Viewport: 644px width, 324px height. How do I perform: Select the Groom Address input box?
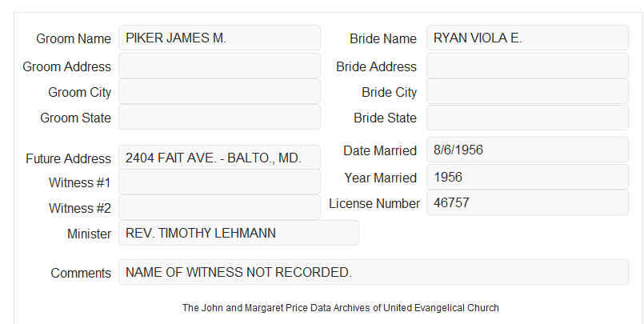[219, 66]
